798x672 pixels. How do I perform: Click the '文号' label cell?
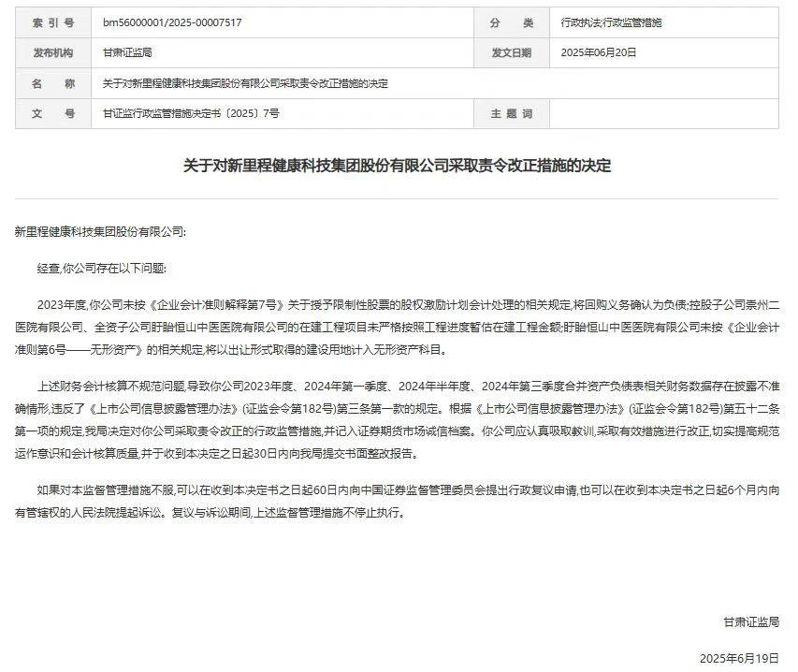53,113
